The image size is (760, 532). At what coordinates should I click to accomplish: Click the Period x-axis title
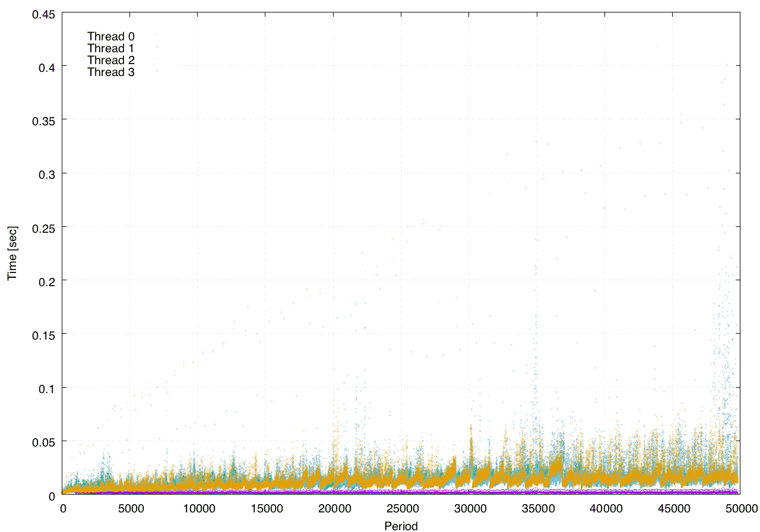click(401, 526)
